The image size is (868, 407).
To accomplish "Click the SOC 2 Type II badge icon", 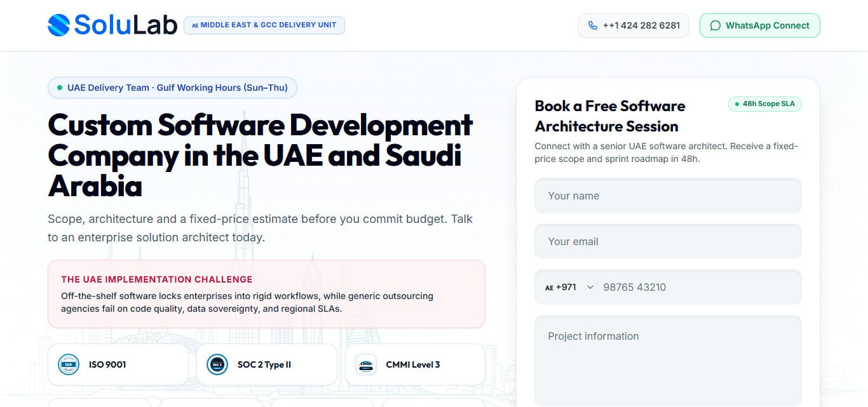I will click(x=217, y=364).
